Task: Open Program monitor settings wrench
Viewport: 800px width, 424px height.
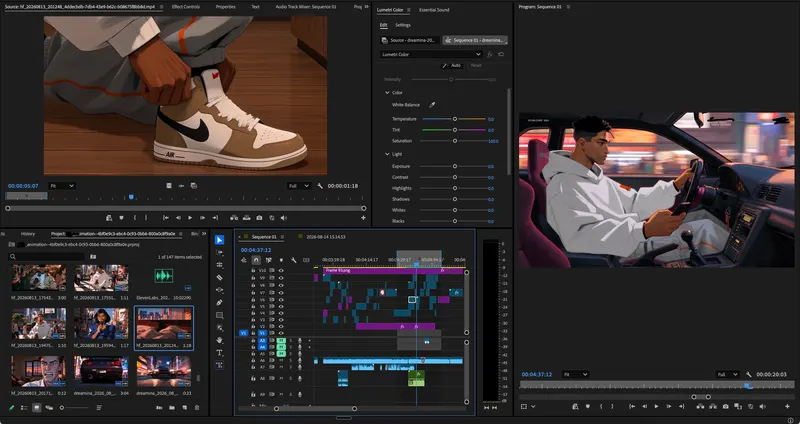Action: point(748,375)
